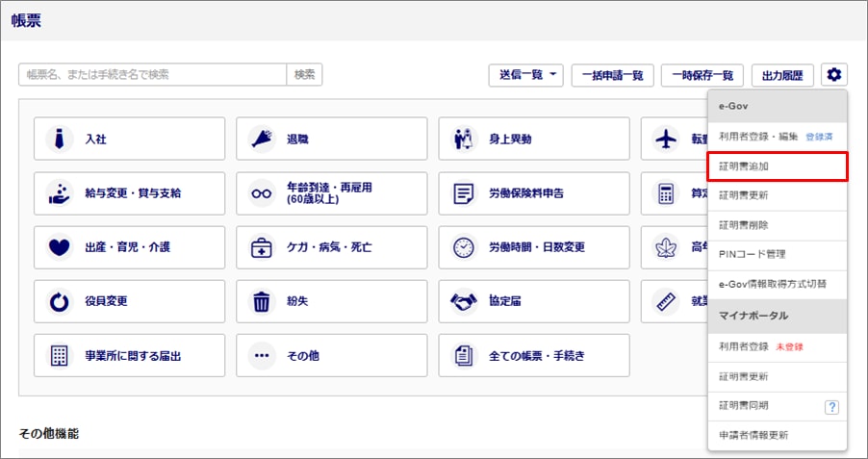Click the glasses icon for 年齢到達・再雇用
This screenshot has height=459, width=868.
(x=262, y=193)
